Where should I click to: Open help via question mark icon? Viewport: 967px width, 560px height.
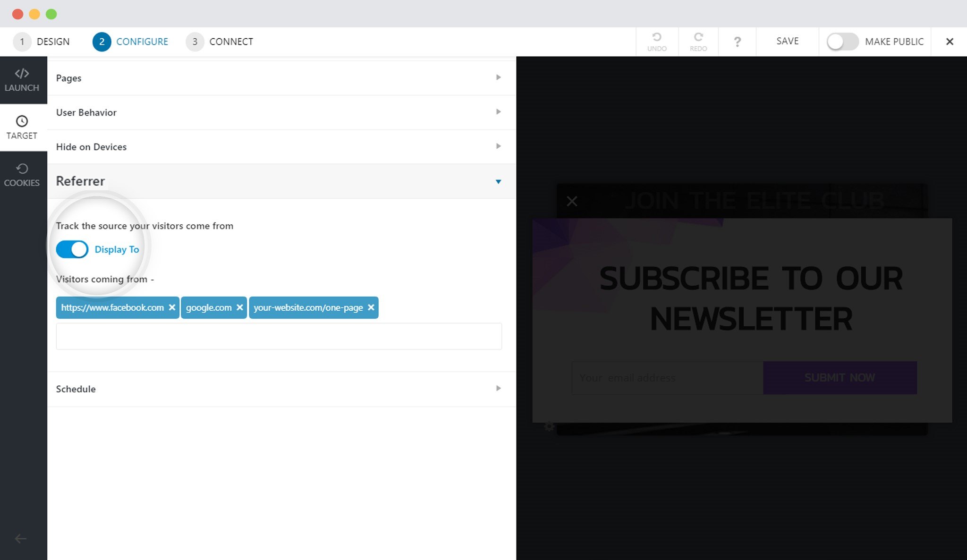click(x=737, y=42)
